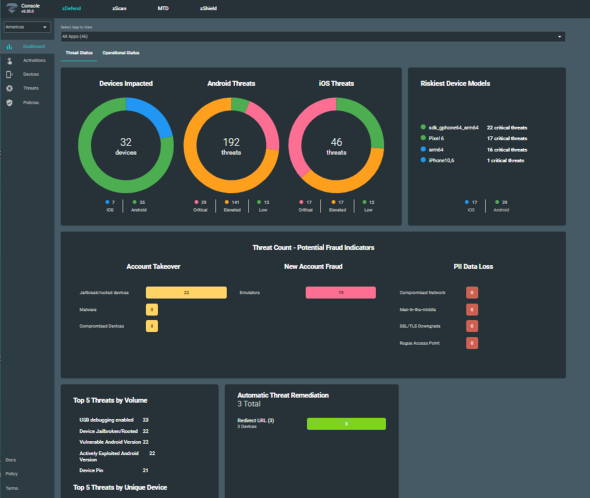Click the Dashboard bar chart icon
The image size is (590, 498).
click(9, 47)
